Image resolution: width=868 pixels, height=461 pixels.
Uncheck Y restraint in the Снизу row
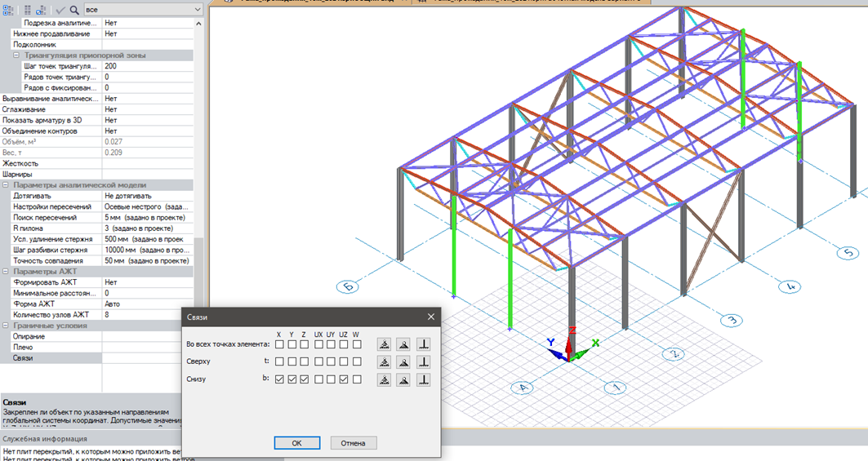coord(292,379)
